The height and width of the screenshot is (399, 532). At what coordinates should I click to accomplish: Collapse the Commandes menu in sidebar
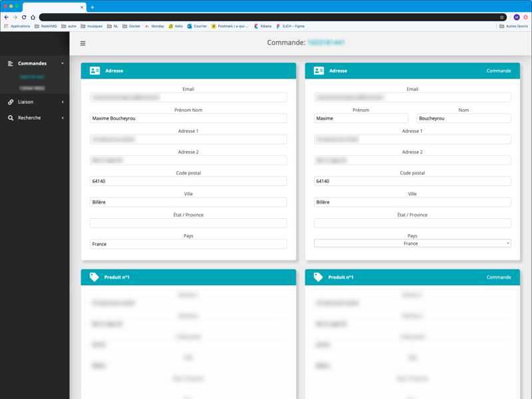pyautogui.click(x=63, y=64)
